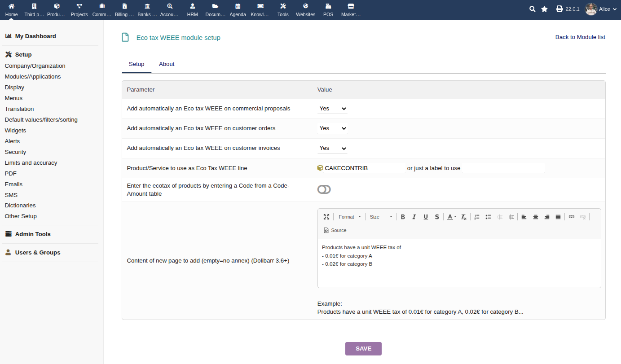The width and height of the screenshot is (621, 364).
Task: Insert a numbered list
Action: (477, 217)
